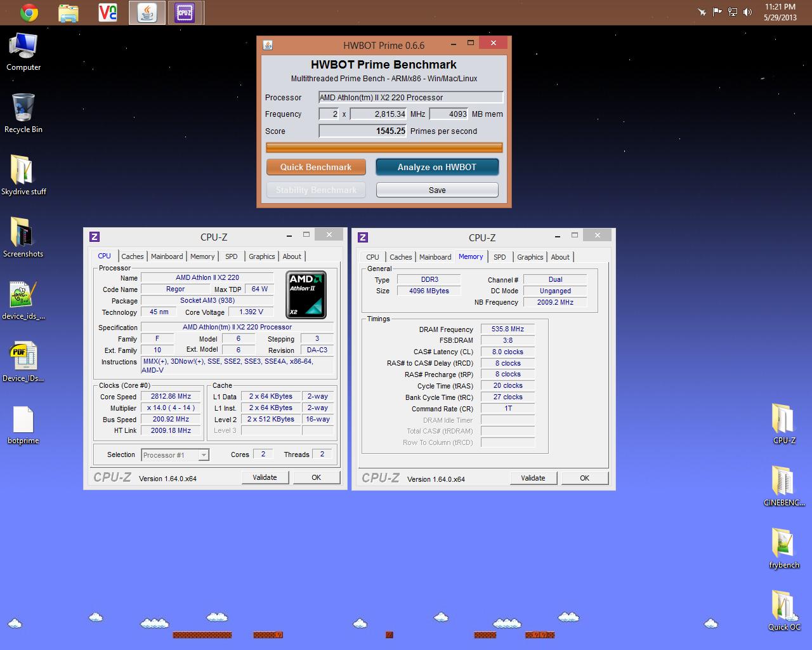Click the Package Socket AM3 (938) value
This screenshot has height=650, width=812.
pos(207,300)
